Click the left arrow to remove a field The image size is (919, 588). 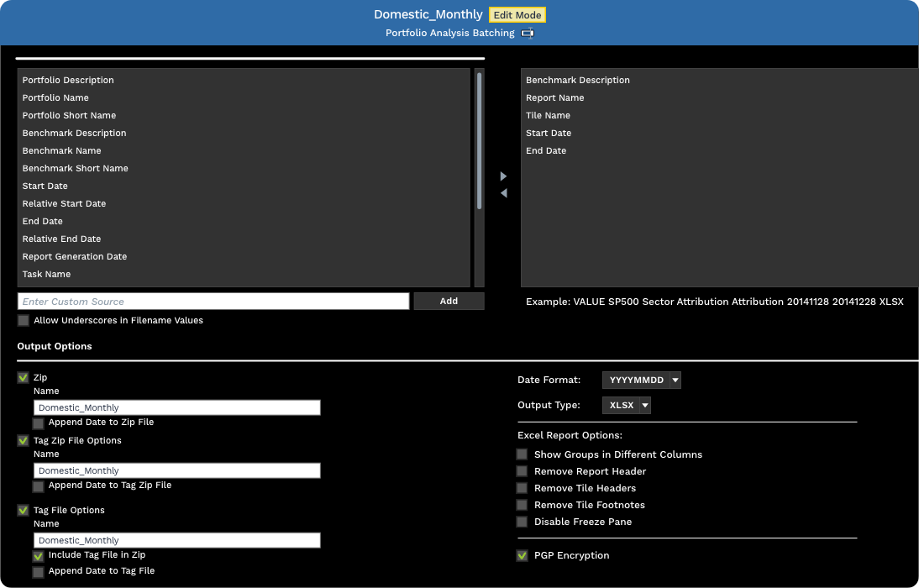pyautogui.click(x=502, y=193)
